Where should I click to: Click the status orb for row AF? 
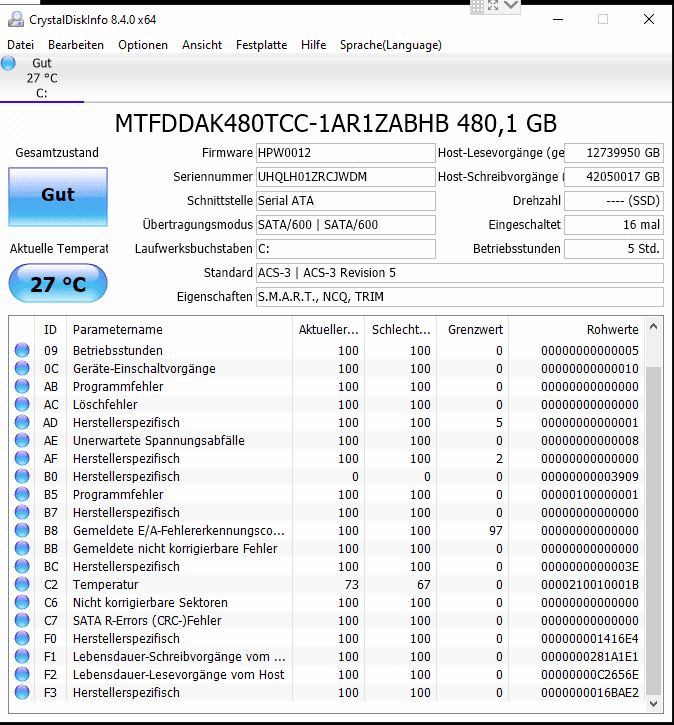[22, 458]
